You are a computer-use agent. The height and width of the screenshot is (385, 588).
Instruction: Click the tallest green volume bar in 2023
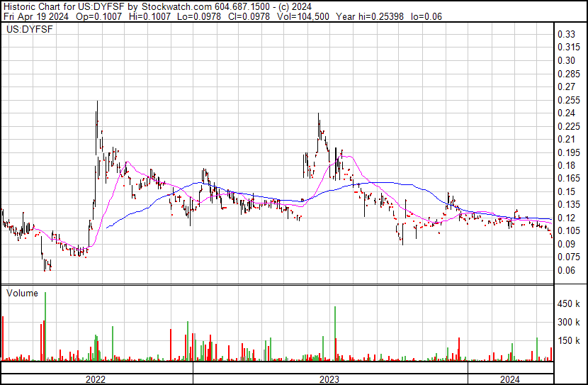tap(334, 333)
